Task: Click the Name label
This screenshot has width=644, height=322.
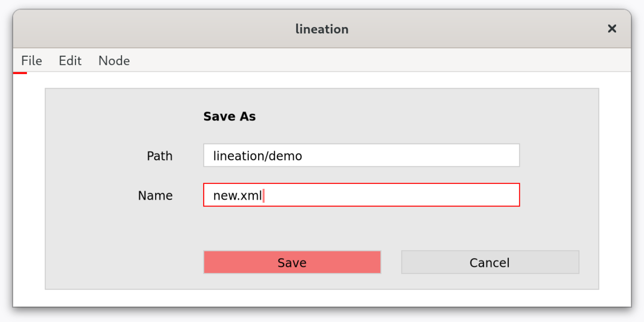Action: (x=155, y=196)
